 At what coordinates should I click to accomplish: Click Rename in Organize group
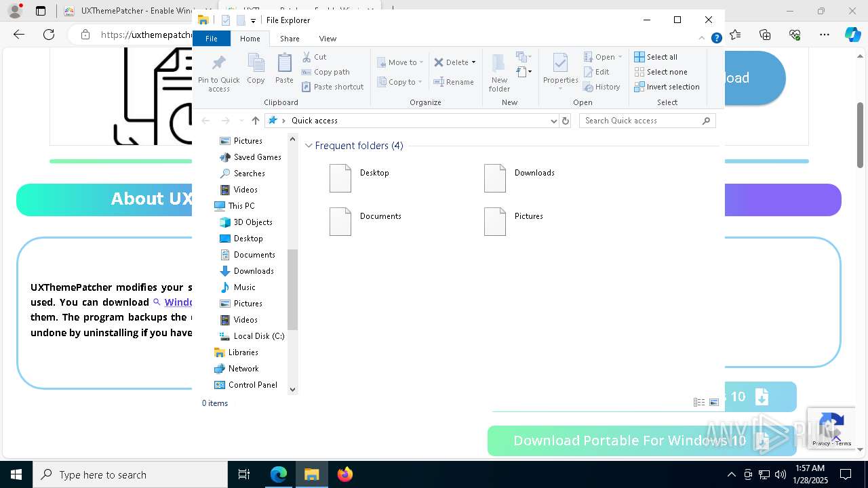454,82
